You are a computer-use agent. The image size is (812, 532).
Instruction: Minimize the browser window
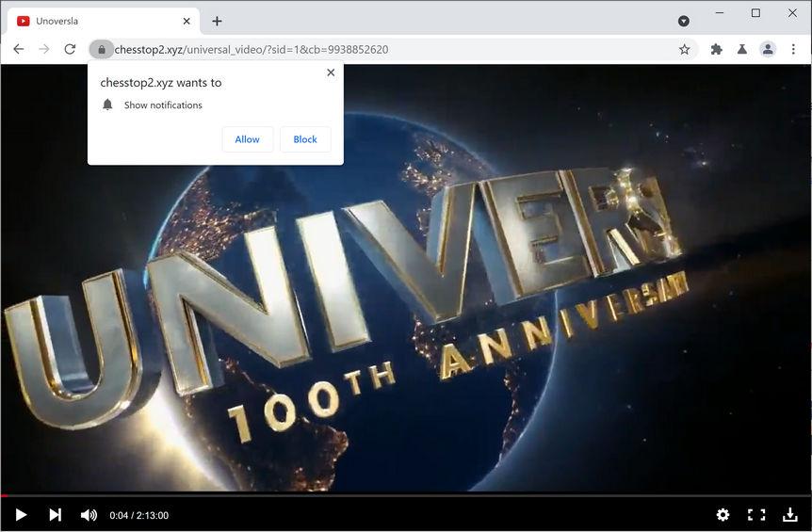pyautogui.click(x=720, y=13)
